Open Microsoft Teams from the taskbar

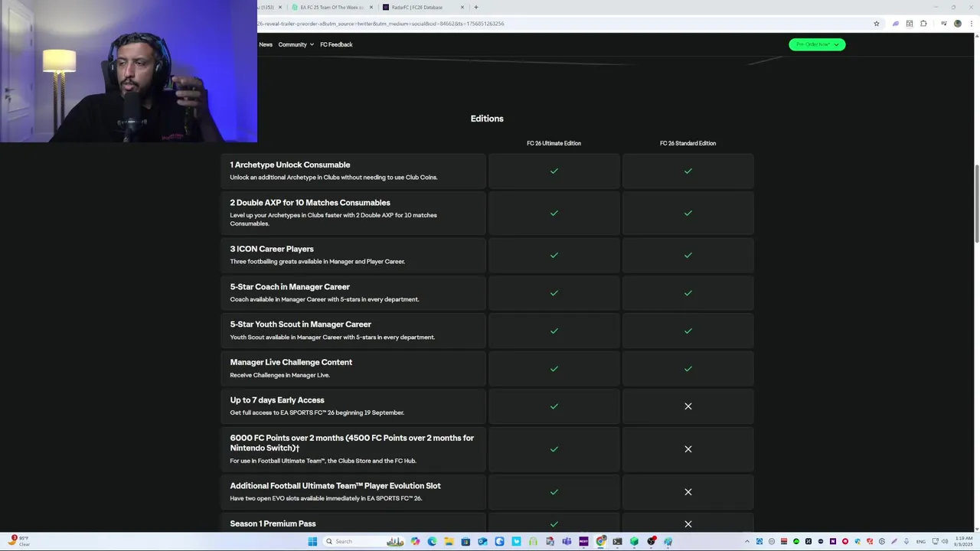(x=567, y=542)
